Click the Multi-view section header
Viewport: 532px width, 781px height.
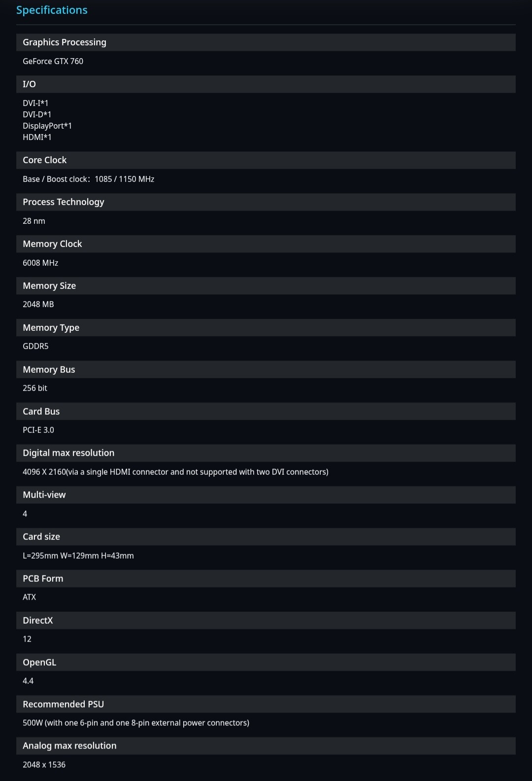click(44, 495)
